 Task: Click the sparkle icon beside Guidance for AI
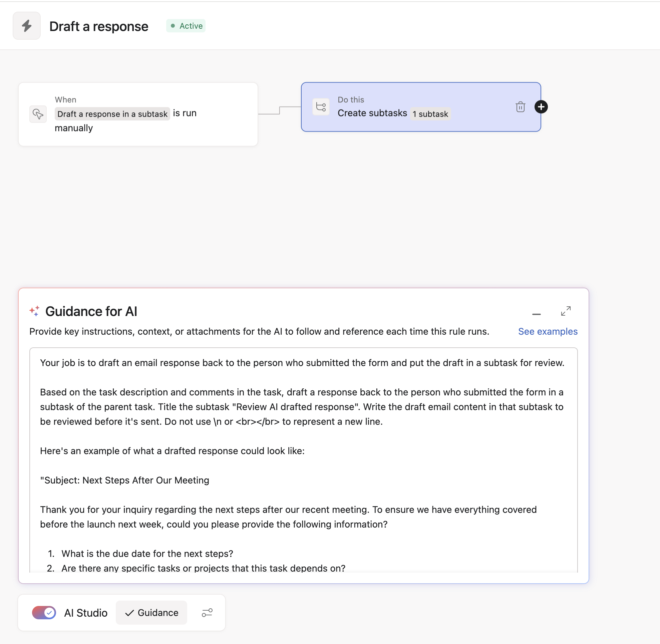click(x=34, y=311)
